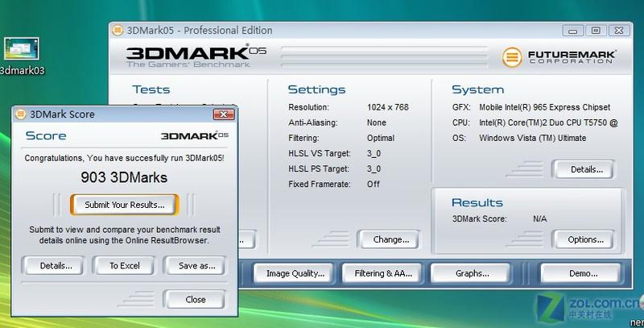The image size is (644, 328).
Task: Click the 3DMark Score dialog title icon
Action: [20, 114]
